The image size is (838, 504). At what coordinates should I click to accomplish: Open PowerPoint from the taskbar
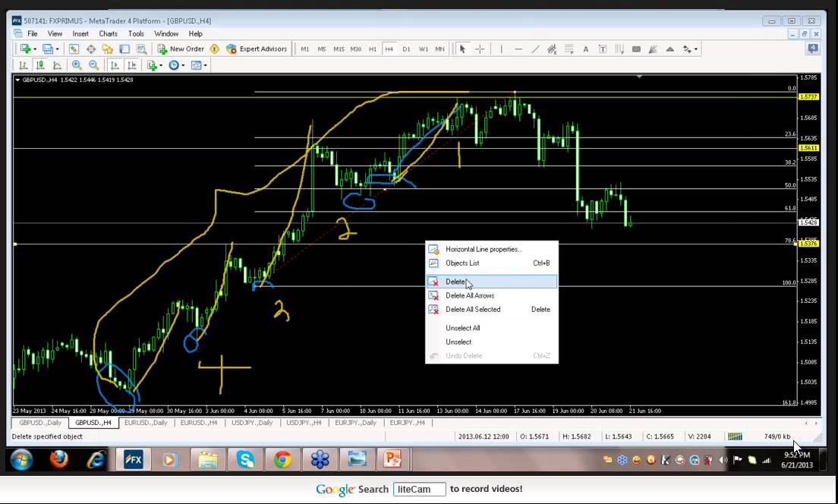[x=392, y=459]
